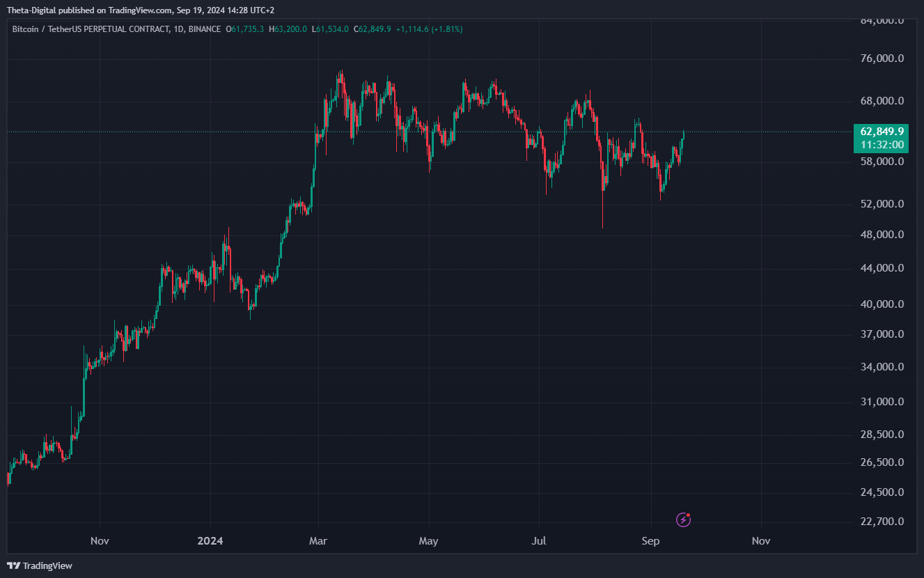Click the 26,500.0 price axis label
Viewport: 924px width, 578px height.
[x=882, y=462]
